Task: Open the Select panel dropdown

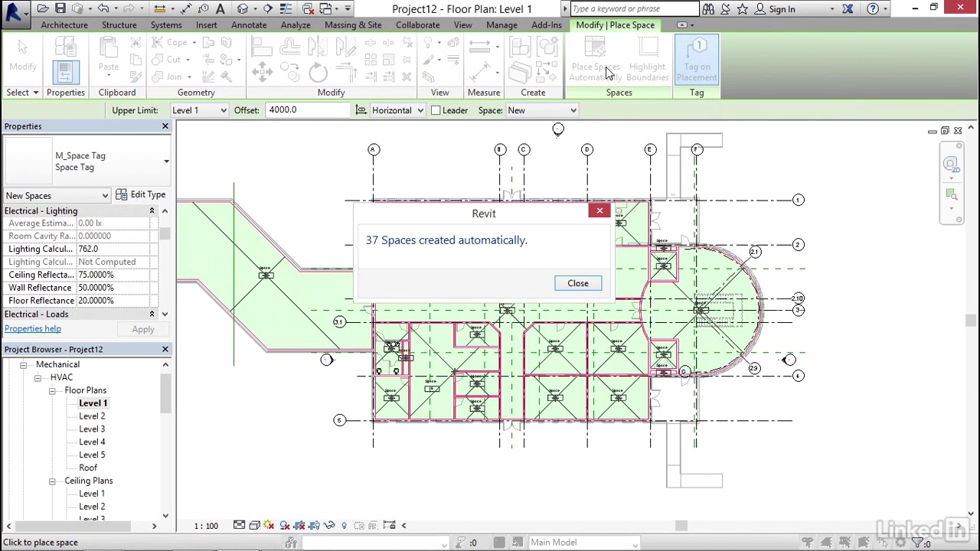Action: click(x=24, y=93)
